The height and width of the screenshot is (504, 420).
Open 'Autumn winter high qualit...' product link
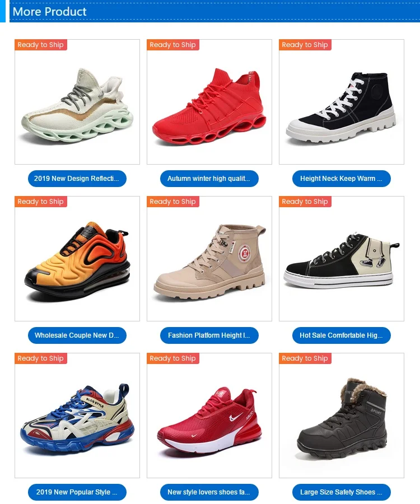click(209, 179)
